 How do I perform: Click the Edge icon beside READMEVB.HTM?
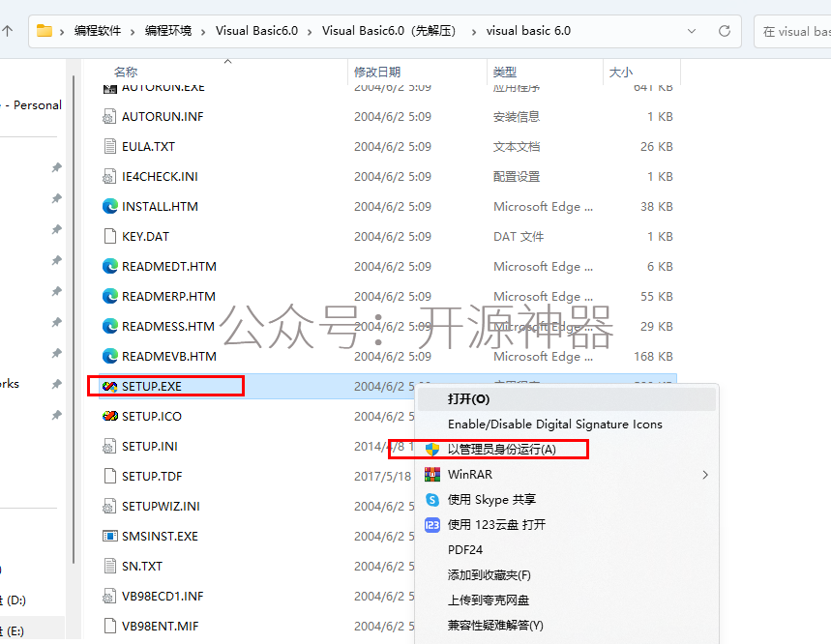click(109, 356)
